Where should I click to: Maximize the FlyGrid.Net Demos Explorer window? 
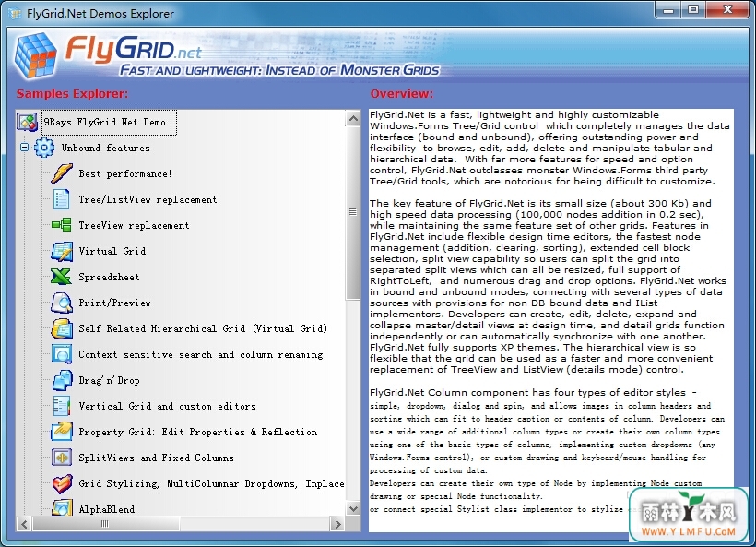693,9
